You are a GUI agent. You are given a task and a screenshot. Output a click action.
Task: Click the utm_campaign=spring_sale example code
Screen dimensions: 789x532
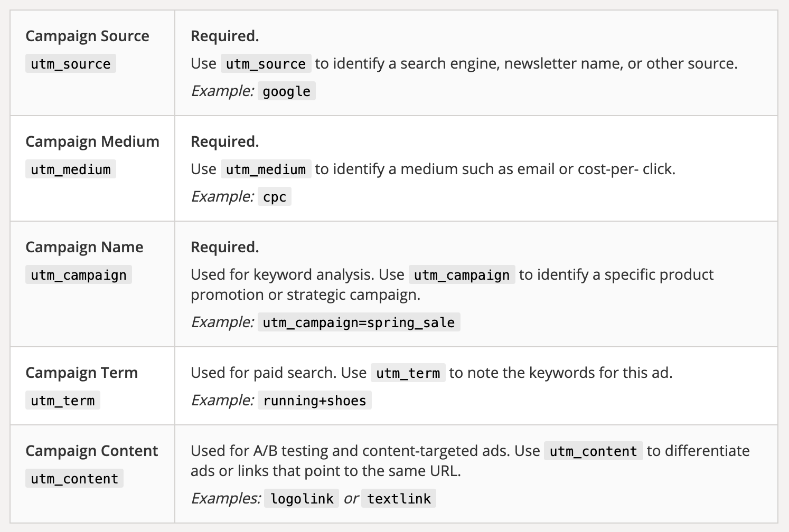[359, 322]
